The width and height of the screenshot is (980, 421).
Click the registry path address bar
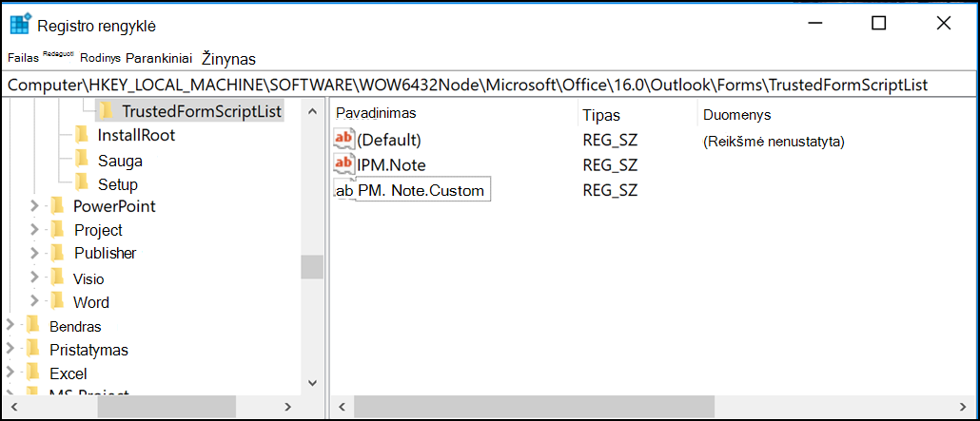pos(490,86)
